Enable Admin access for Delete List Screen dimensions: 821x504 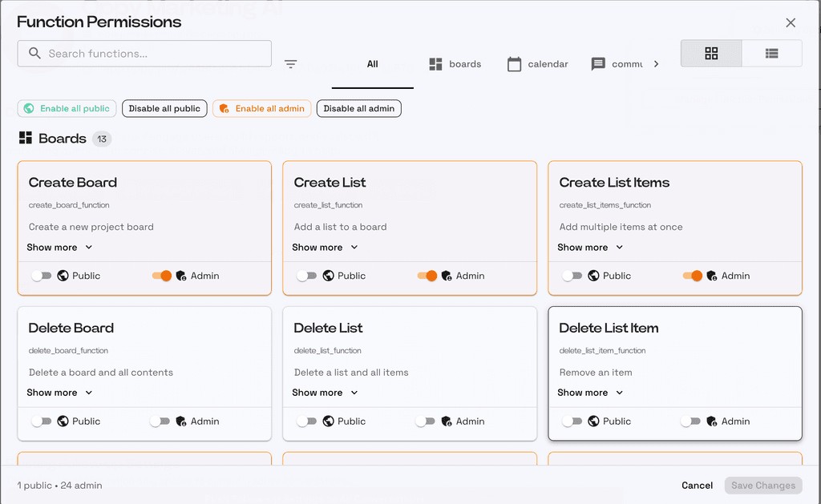coord(425,421)
